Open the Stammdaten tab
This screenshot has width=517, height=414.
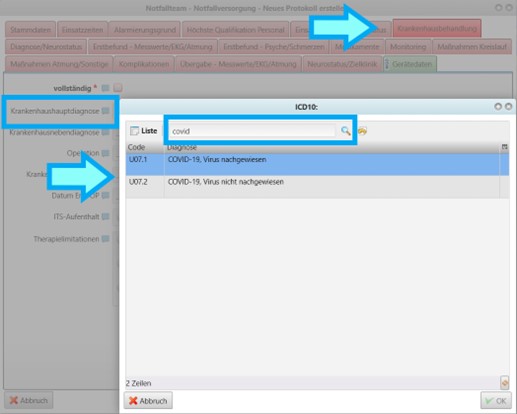[30, 30]
